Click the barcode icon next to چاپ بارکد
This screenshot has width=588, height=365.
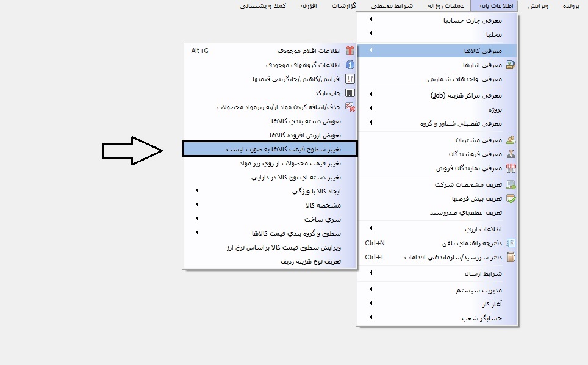(350, 93)
